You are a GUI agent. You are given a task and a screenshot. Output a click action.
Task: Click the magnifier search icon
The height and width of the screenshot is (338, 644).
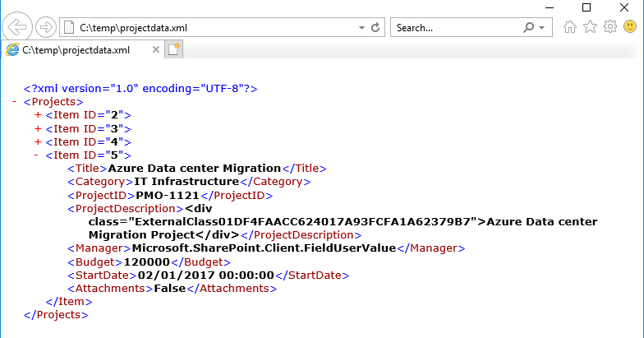[529, 28]
